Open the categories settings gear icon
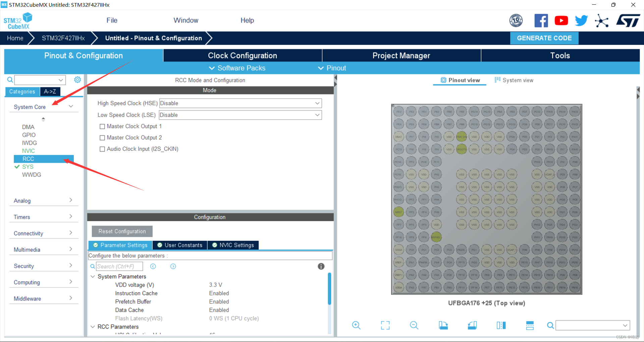 tap(77, 80)
